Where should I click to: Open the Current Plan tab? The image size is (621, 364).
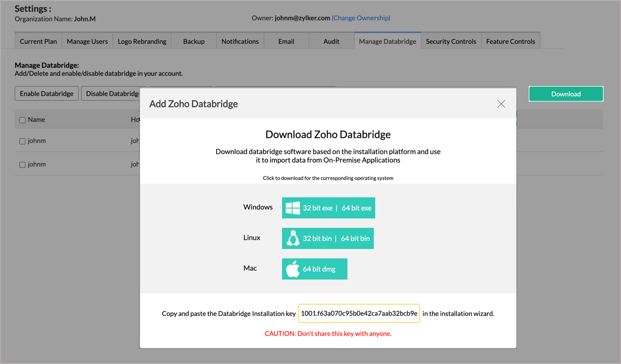click(38, 41)
